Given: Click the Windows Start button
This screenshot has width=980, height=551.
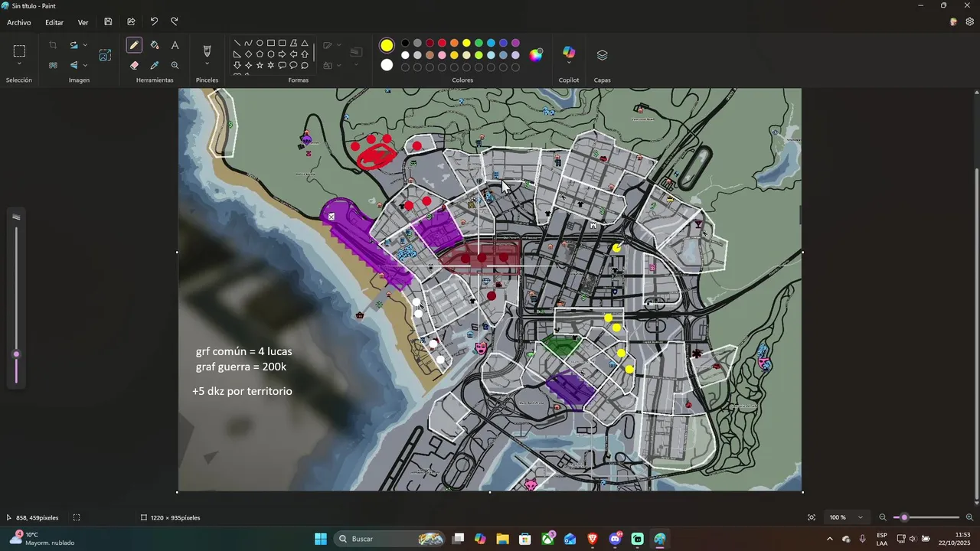Looking at the screenshot, I should (x=321, y=539).
